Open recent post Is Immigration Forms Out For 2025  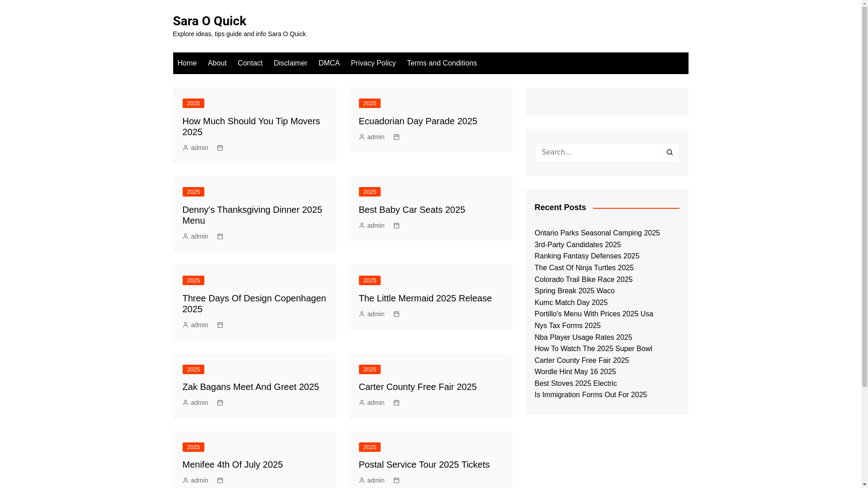591,395
